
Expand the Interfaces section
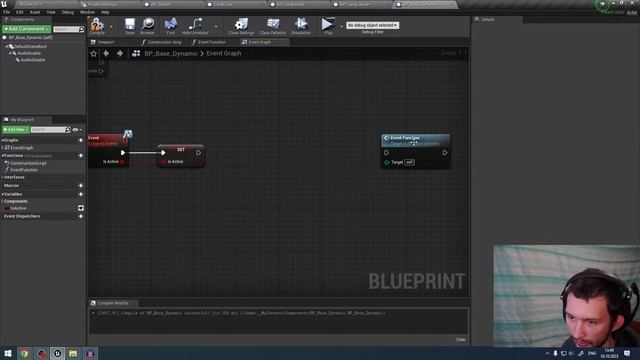coord(2,178)
